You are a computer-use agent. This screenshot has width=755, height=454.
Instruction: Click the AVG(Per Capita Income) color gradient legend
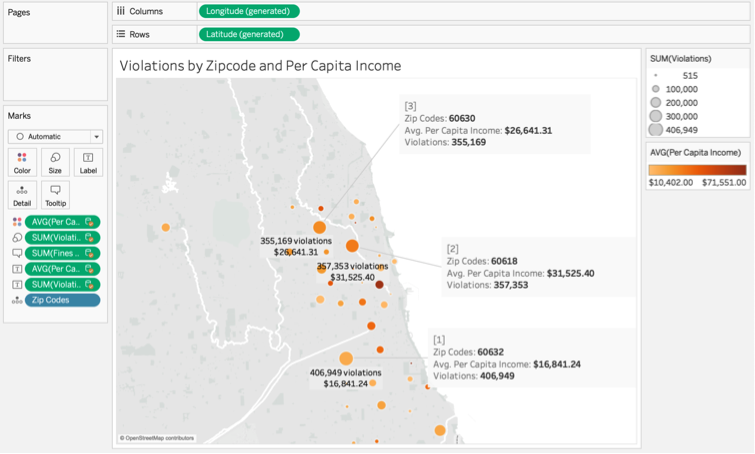coord(697,170)
